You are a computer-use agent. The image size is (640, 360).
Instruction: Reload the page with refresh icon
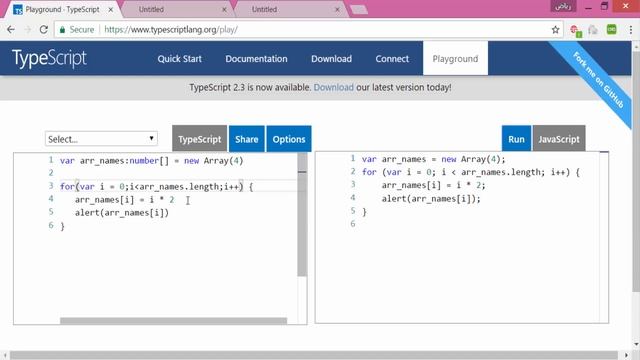click(x=44, y=30)
